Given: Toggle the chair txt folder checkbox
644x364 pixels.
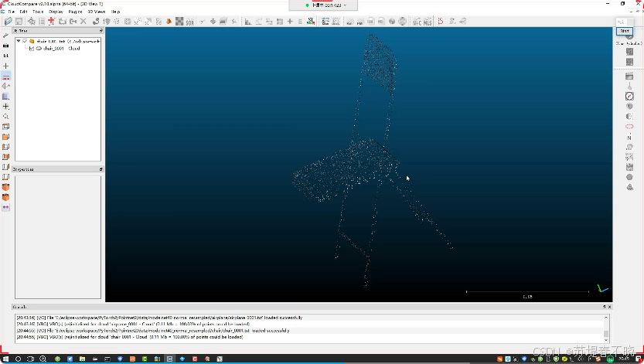Looking at the screenshot, I should tap(25, 42).
